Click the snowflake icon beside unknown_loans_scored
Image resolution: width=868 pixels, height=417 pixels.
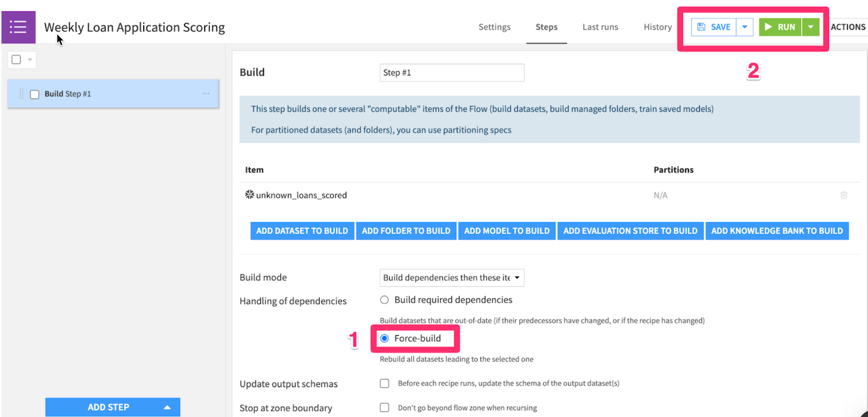249,195
